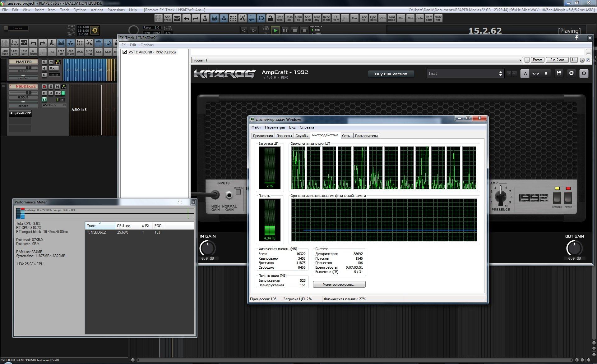Mute track NSbDIxx2

tap(57, 87)
